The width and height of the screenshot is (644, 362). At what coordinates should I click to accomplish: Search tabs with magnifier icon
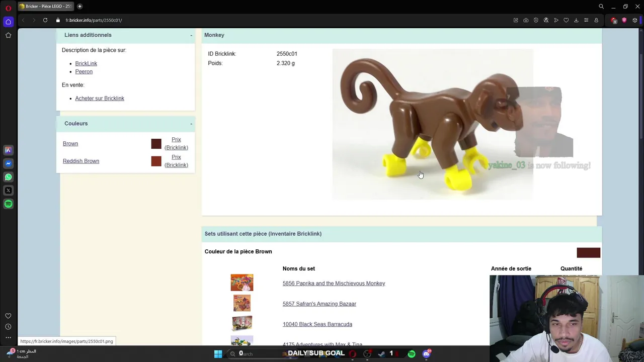click(x=601, y=7)
